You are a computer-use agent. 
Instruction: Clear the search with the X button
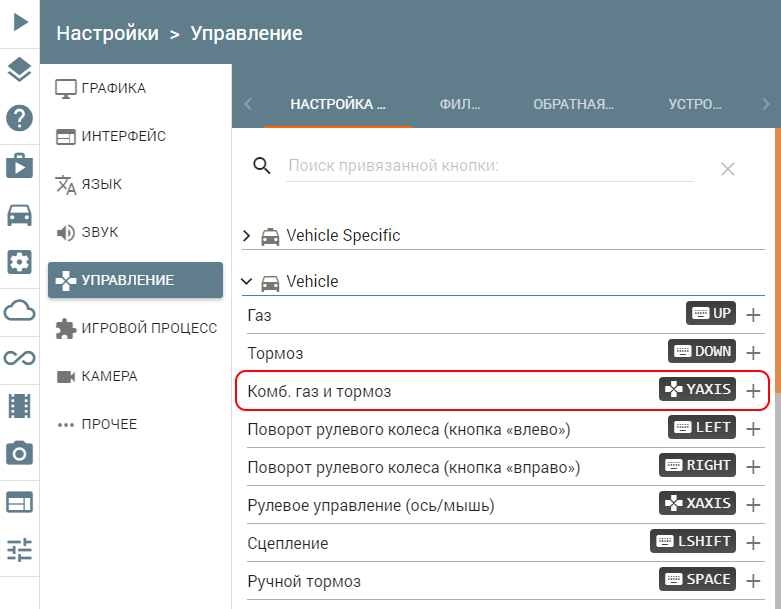tap(728, 169)
